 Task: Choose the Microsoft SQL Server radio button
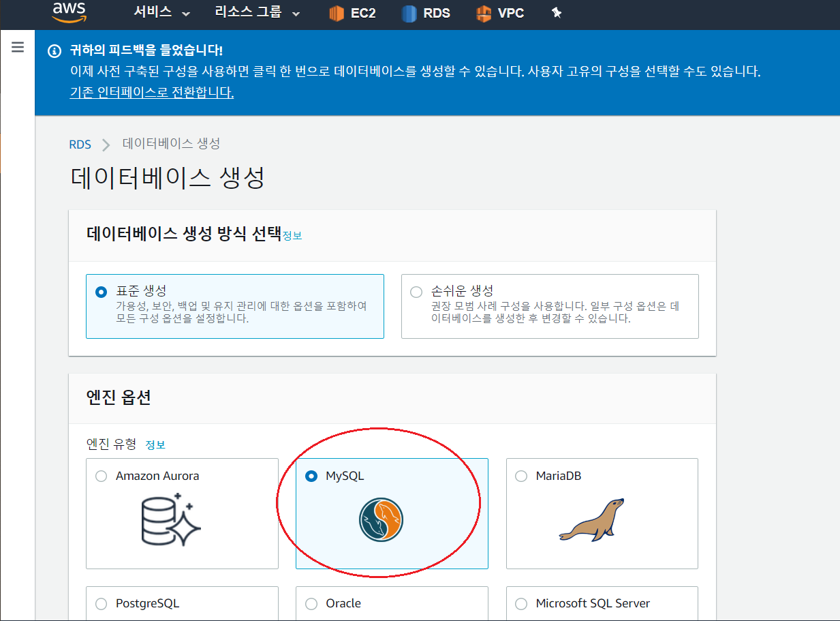(521, 603)
